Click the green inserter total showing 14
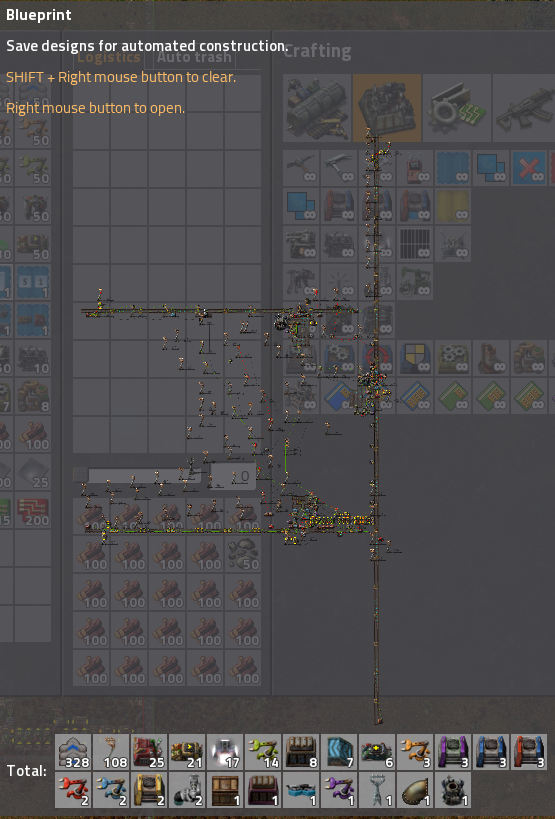Viewport: 555px width, 819px height. click(263, 752)
